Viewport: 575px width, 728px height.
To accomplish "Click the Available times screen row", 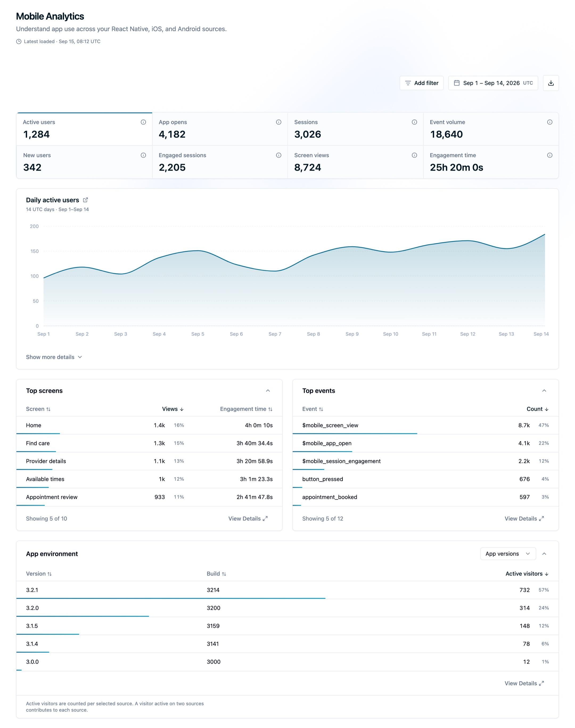I will [149, 479].
